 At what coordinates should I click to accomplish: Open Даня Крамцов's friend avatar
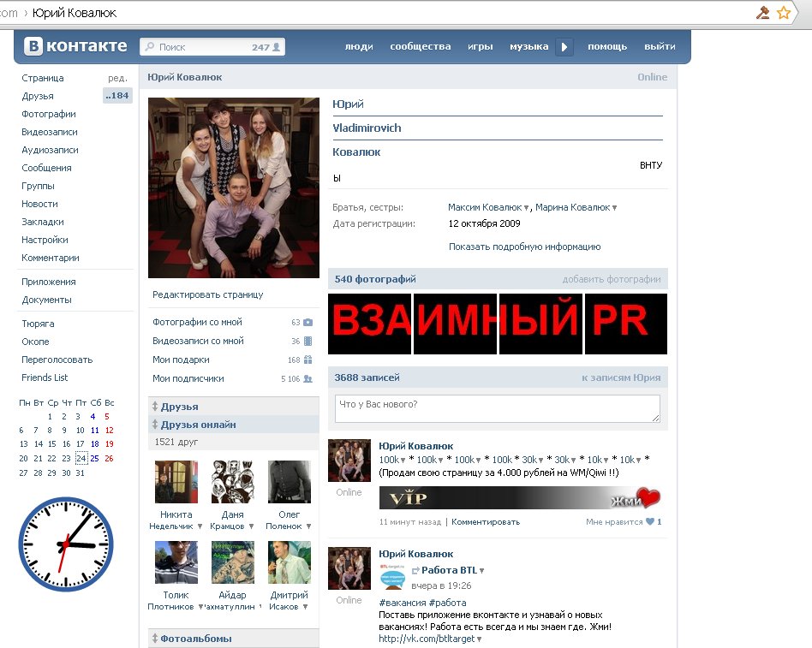[232, 482]
